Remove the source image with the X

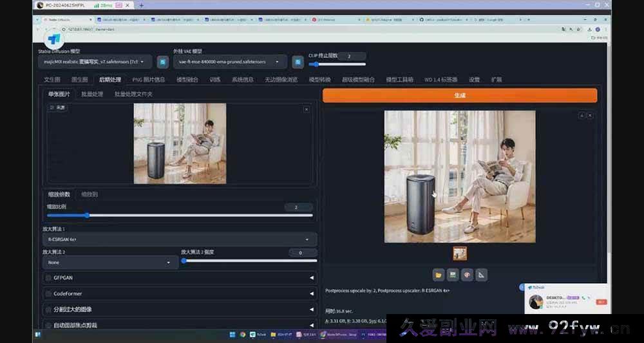pyautogui.click(x=306, y=109)
